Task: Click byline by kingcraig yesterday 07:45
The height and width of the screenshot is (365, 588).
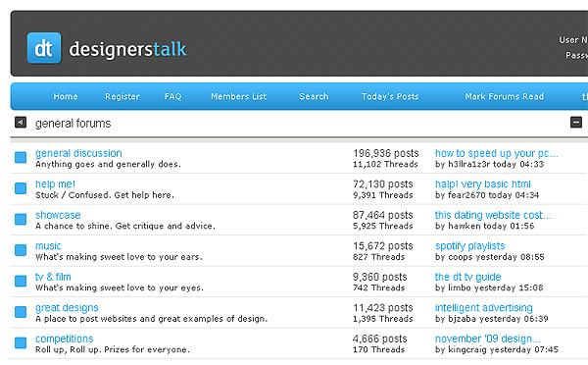Action: point(497,349)
